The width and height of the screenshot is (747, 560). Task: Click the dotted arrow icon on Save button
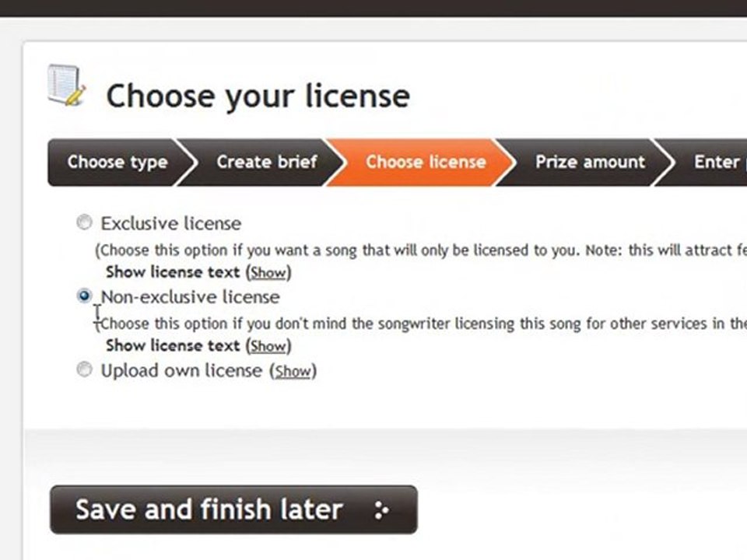(381, 510)
